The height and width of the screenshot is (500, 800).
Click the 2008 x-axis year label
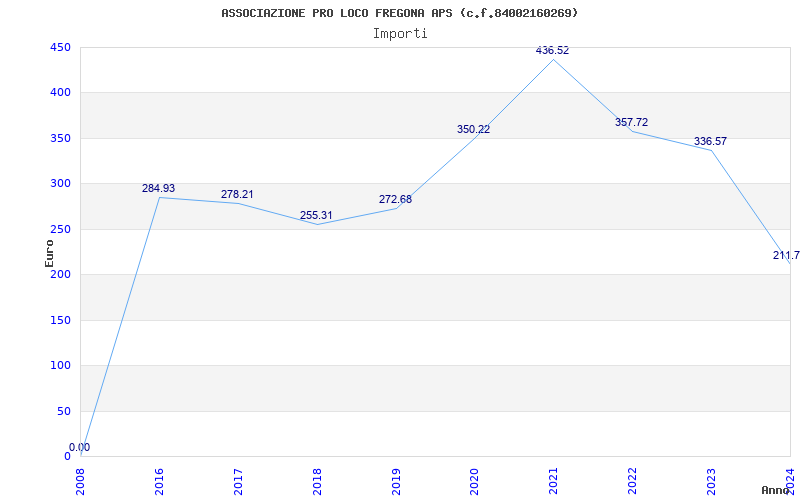(81, 481)
